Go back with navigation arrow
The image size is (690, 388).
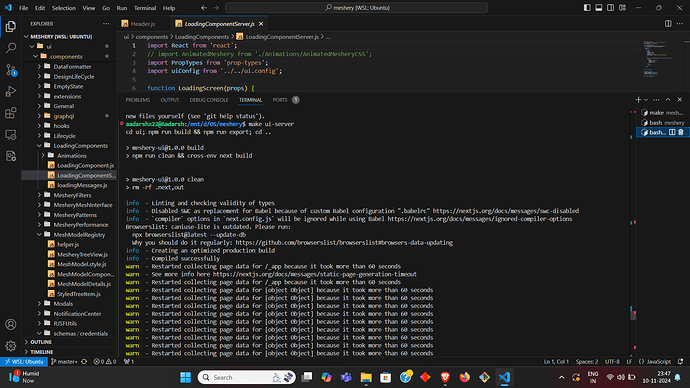[x=204, y=7]
